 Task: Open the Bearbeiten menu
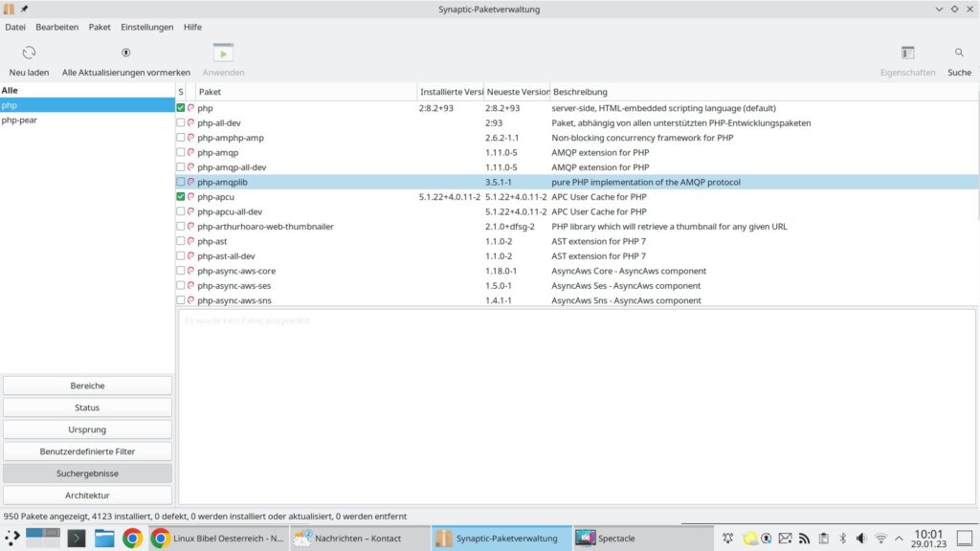[x=56, y=27]
